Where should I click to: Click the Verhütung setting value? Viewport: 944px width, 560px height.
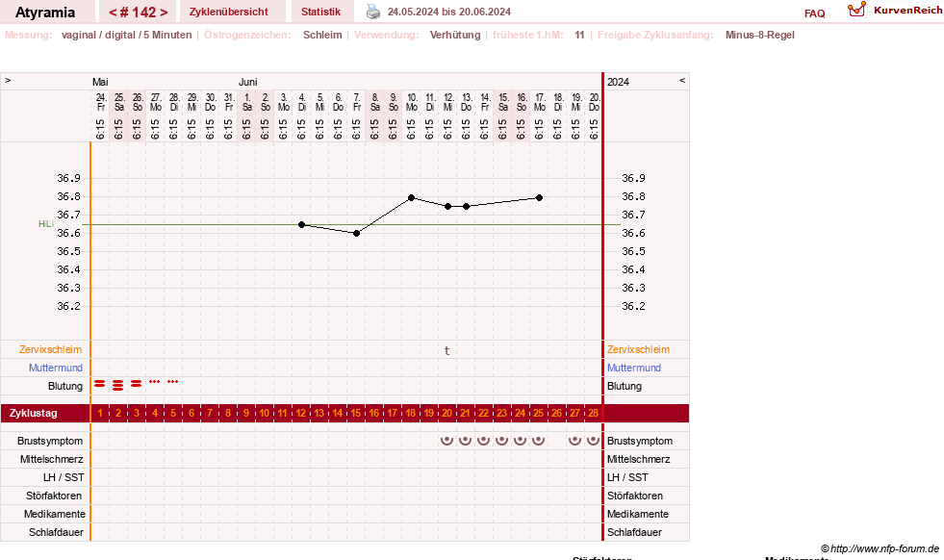(455, 35)
